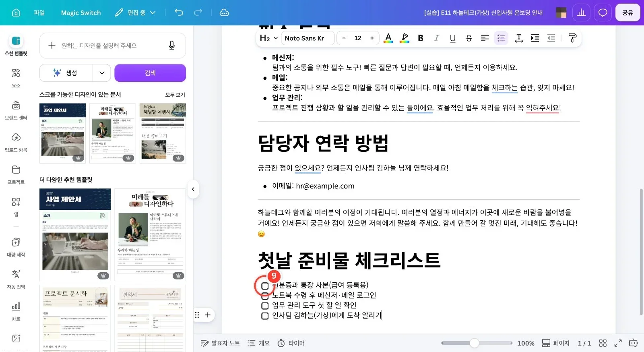Open 페이지 pages view
Screen dimensions: 644x352
point(556,343)
